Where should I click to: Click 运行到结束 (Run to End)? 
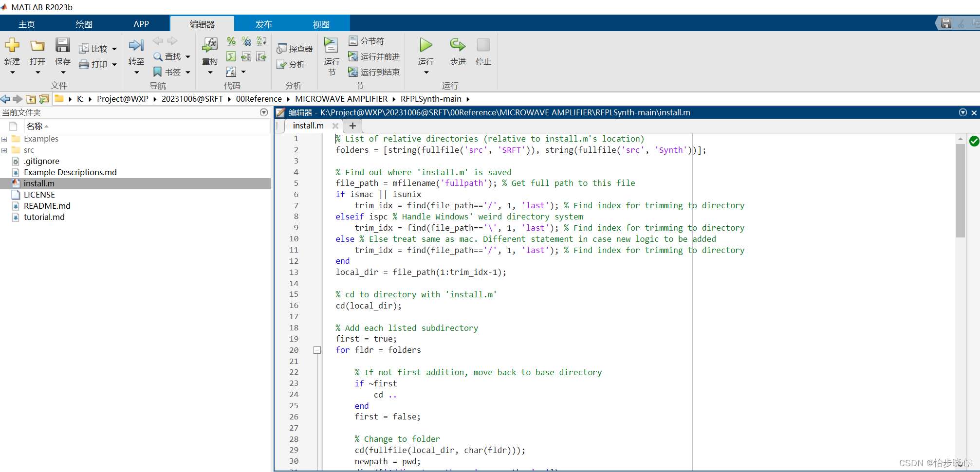(x=374, y=72)
